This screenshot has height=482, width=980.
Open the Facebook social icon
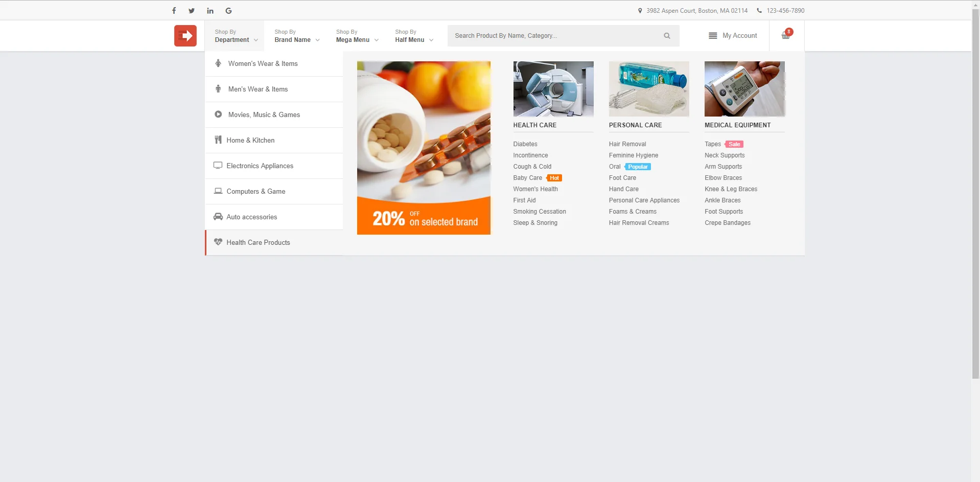coord(174,10)
